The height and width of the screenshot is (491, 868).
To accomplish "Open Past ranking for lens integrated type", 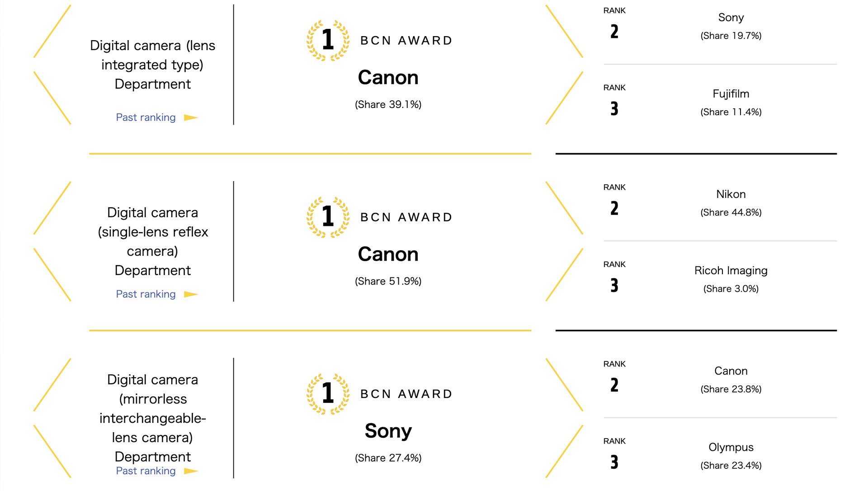I will 146,117.
